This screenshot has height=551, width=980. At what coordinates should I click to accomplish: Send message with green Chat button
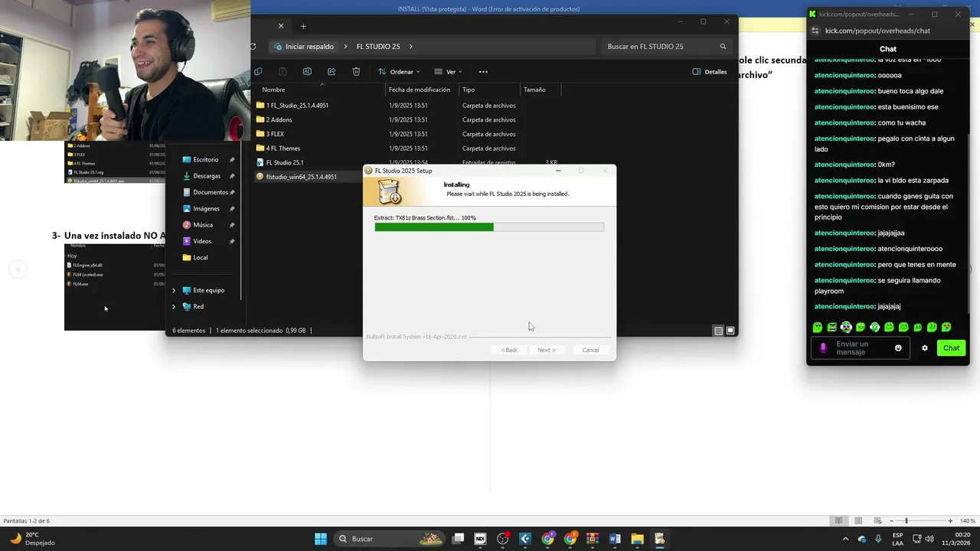(x=951, y=347)
